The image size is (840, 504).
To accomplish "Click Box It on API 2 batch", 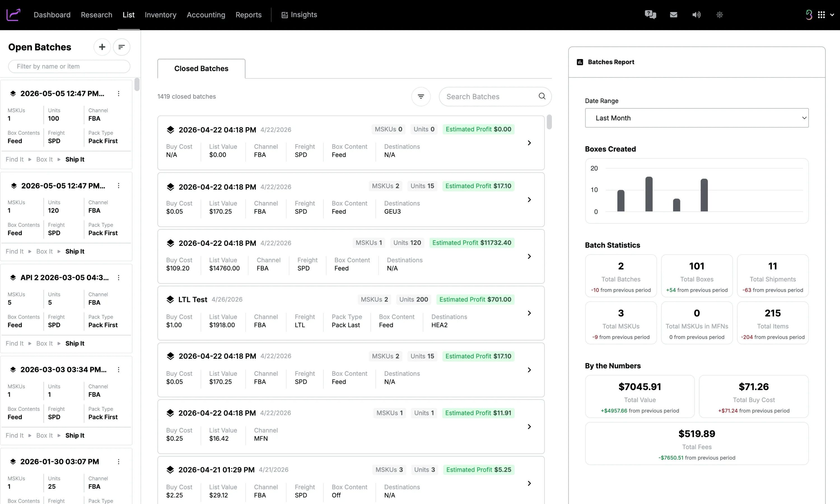I will [45, 343].
